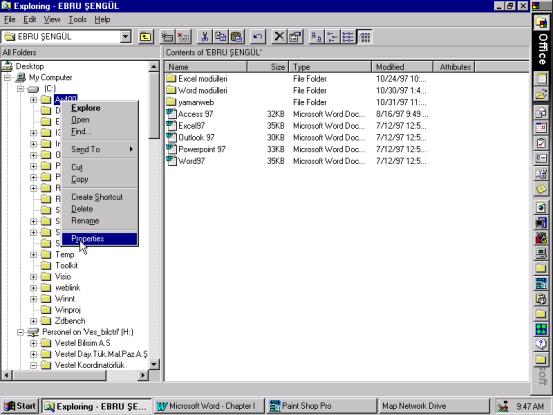
Task: Click the Attributes column header
Action: click(x=454, y=67)
